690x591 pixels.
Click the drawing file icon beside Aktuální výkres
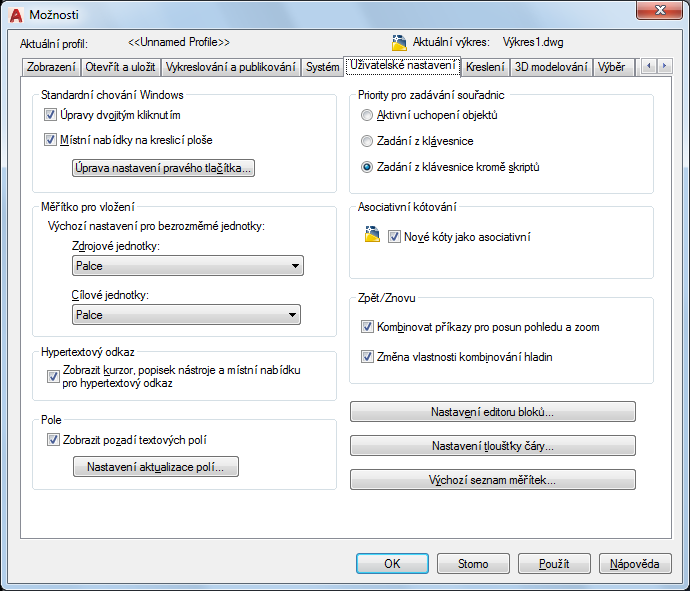(x=399, y=43)
